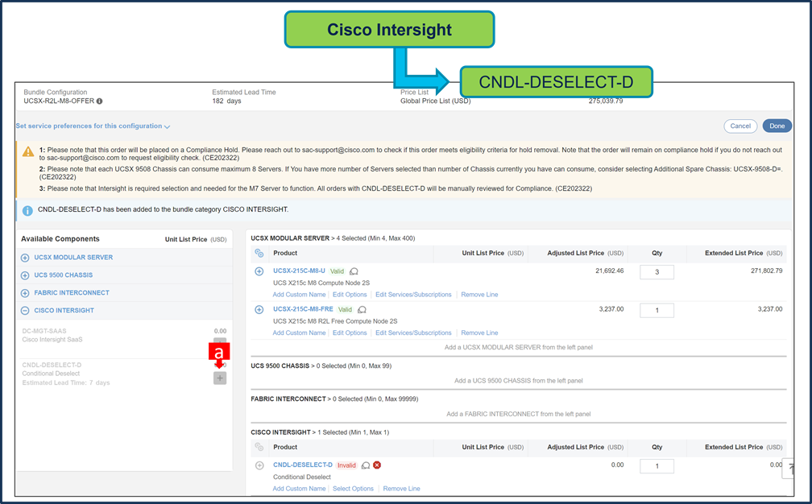The height and width of the screenshot is (504, 812).
Task: Click quantity field for UCSX-215C-M8-U
Action: point(657,271)
